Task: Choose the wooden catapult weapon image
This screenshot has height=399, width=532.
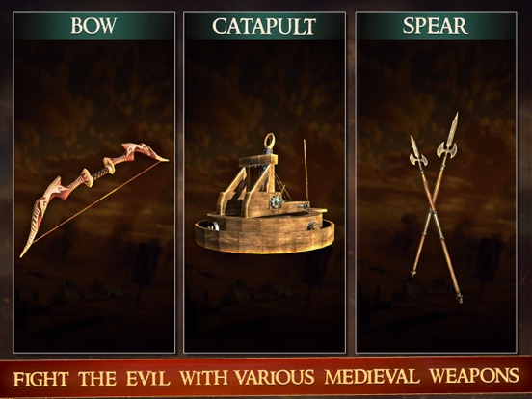Action: [x=265, y=194]
